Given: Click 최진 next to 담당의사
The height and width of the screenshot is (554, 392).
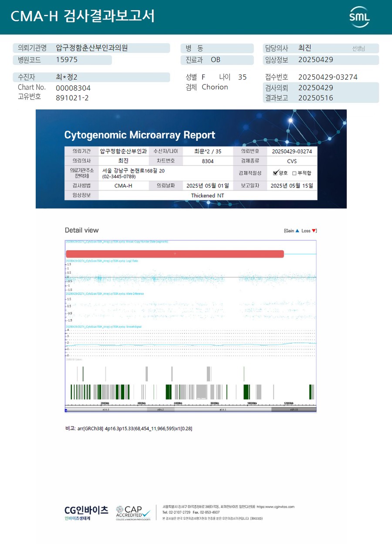Looking at the screenshot, I should (305, 48).
